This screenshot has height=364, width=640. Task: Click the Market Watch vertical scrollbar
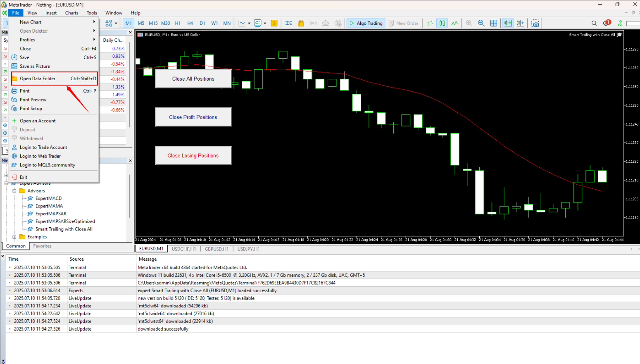(130, 85)
